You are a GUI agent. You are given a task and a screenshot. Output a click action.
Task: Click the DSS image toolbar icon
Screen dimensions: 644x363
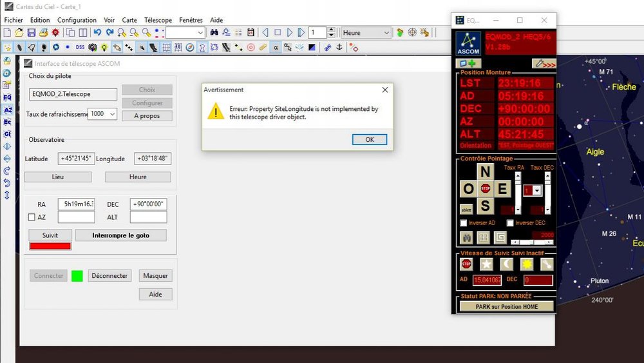[80, 47]
